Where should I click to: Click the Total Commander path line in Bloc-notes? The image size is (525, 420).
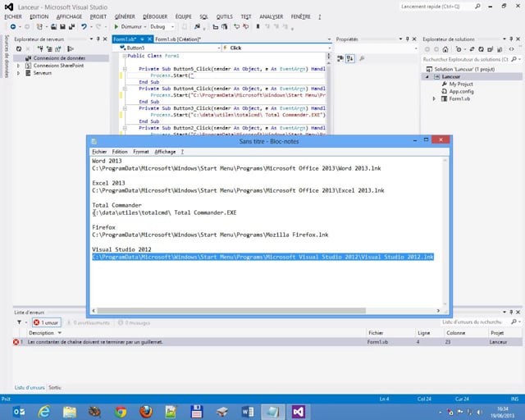164,212
